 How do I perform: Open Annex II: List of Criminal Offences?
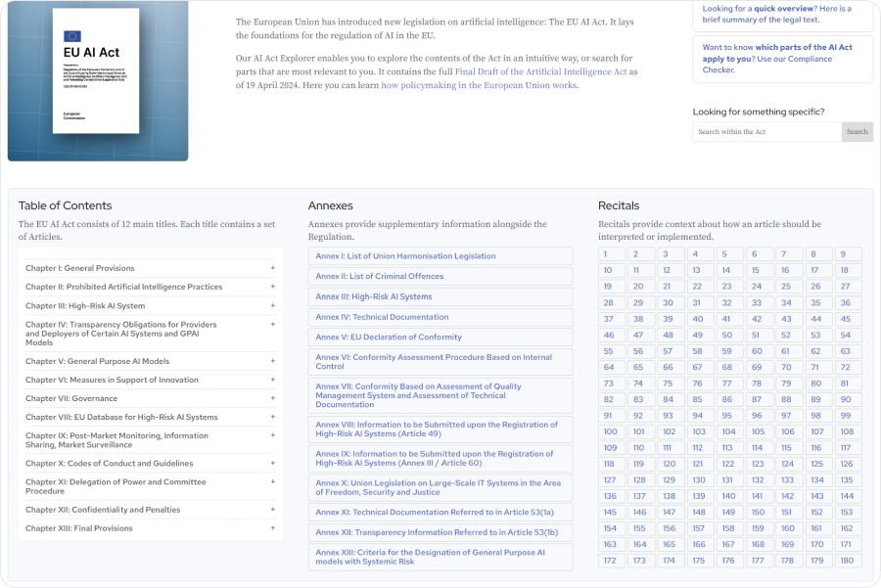click(x=440, y=276)
